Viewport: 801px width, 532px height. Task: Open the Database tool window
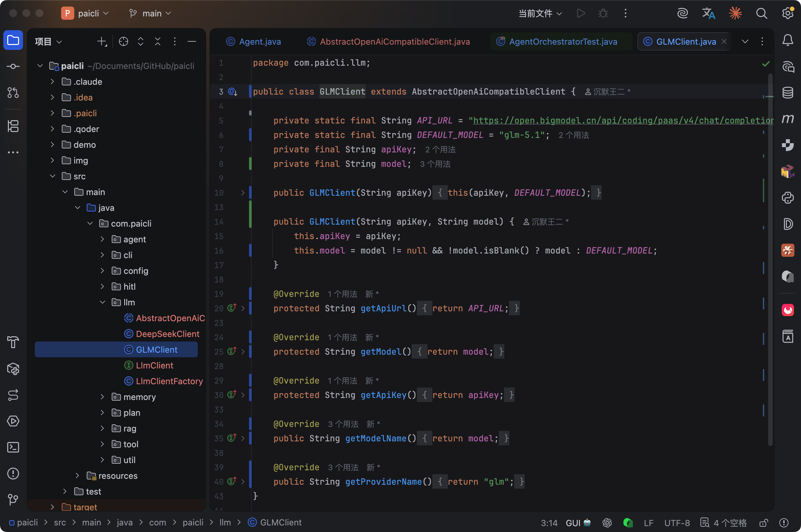[x=788, y=93]
